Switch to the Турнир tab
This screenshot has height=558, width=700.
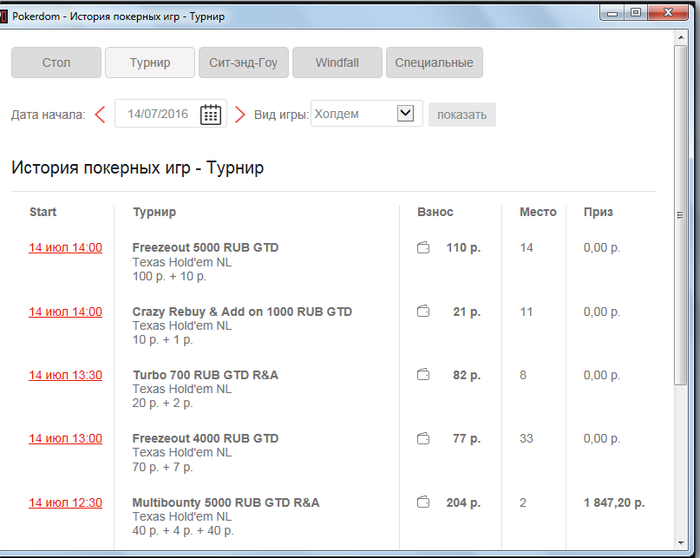coord(150,62)
